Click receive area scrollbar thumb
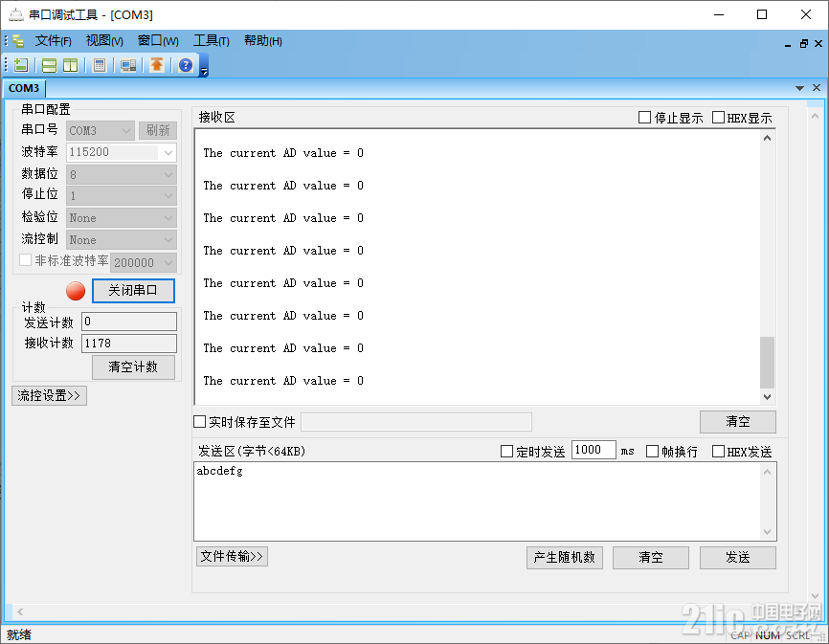 [767, 363]
